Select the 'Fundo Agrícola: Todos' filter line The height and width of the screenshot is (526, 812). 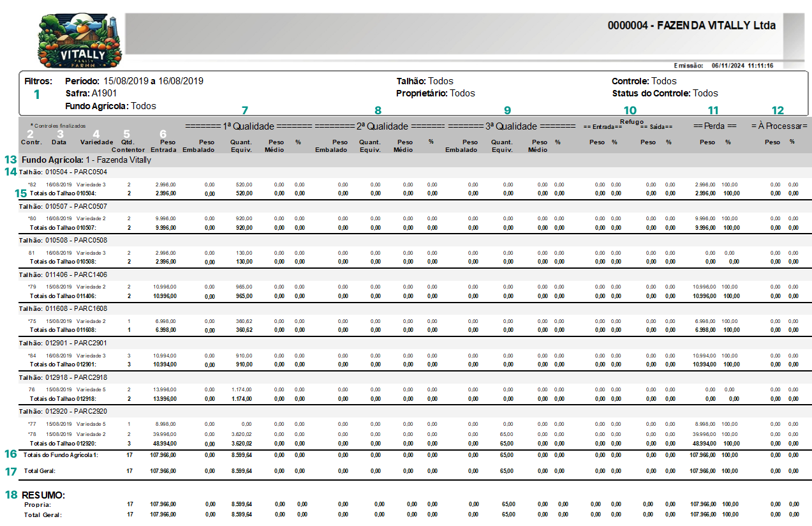click(x=110, y=106)
